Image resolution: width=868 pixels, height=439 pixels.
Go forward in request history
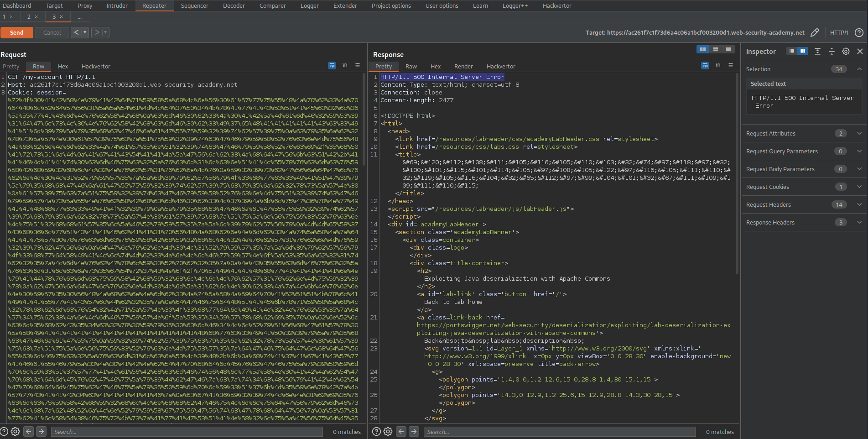(97, 32)
